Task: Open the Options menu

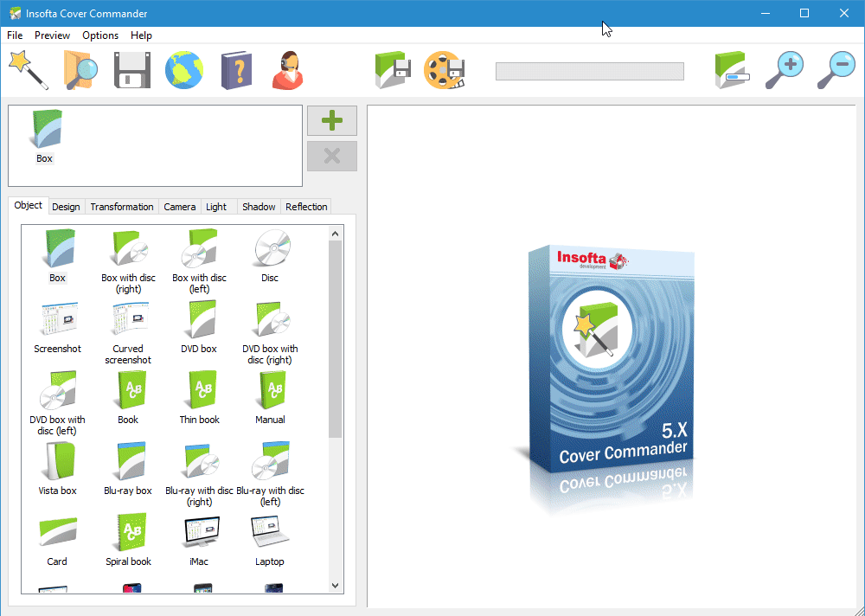Action: (100, 35)
